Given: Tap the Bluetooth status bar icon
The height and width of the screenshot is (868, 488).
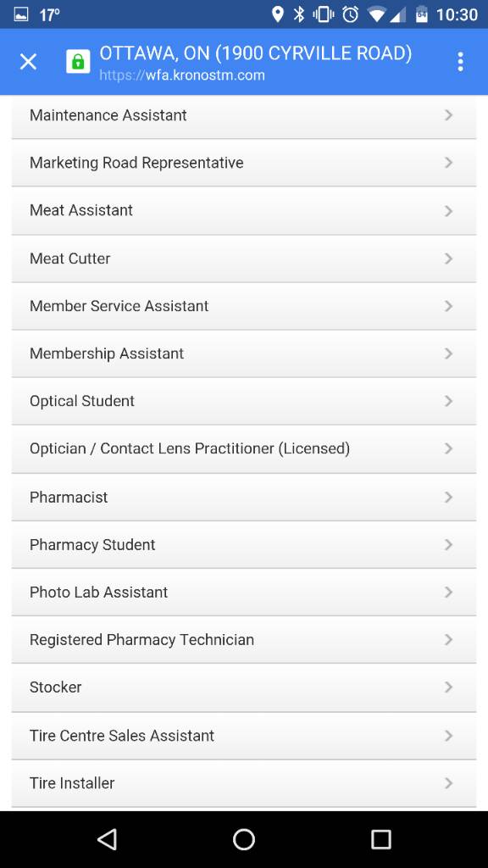Looking at the screenshot, I should (299, 14).
